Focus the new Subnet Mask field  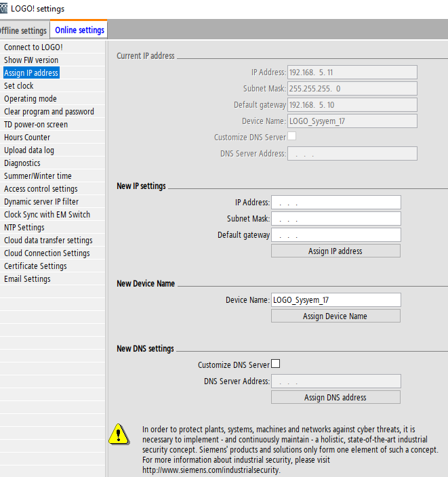click(335, 219)
